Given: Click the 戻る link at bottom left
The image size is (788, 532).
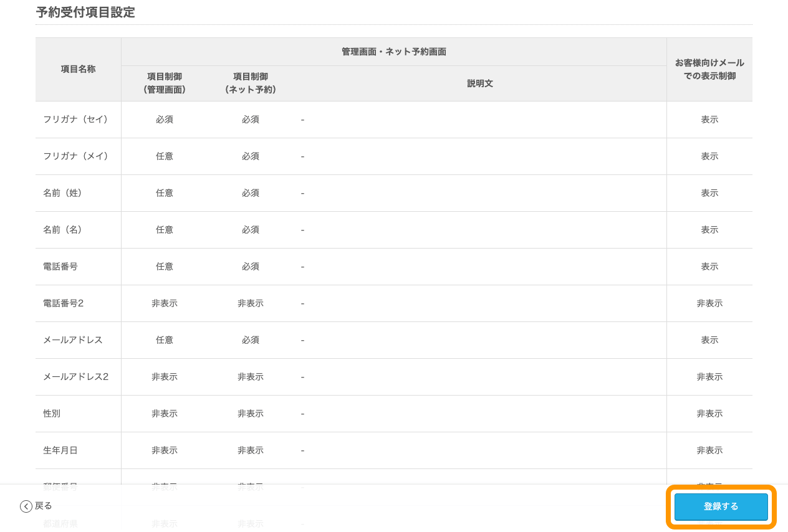Looking at the screenshot, I should [x=42, y=506].
